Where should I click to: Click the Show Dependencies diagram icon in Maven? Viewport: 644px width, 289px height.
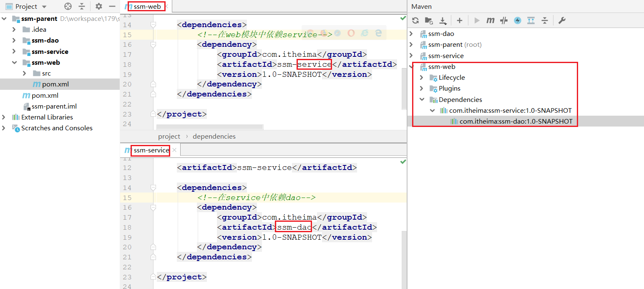tap(531, 20)
